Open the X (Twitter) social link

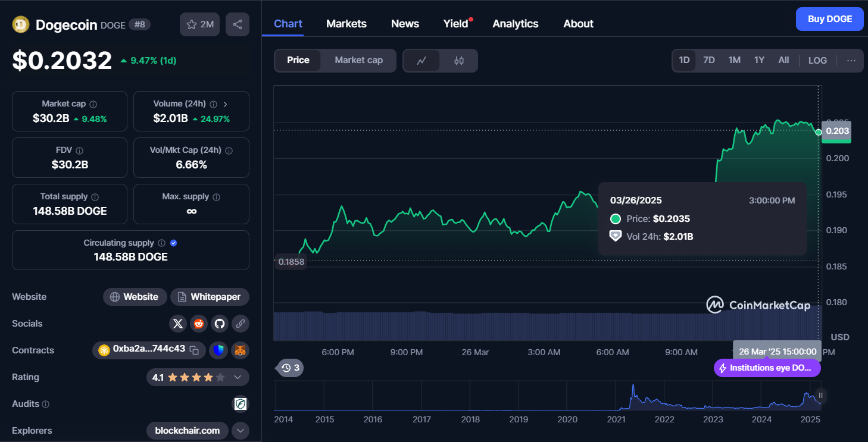(x=178, y=324)
